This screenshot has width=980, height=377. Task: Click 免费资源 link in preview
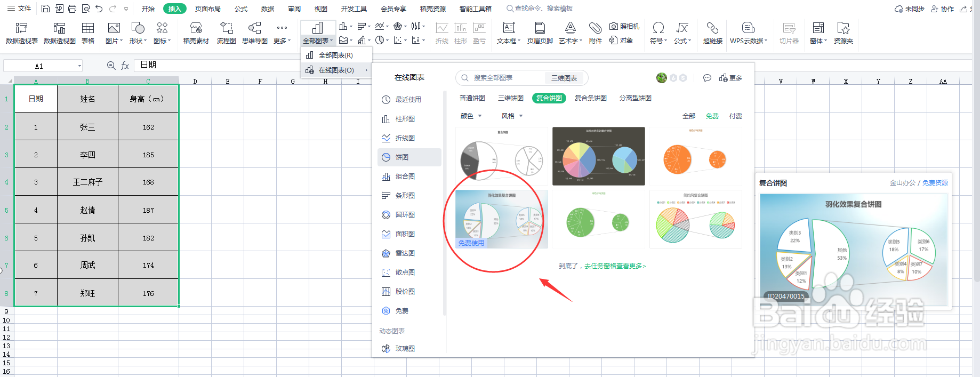point(935,182)
